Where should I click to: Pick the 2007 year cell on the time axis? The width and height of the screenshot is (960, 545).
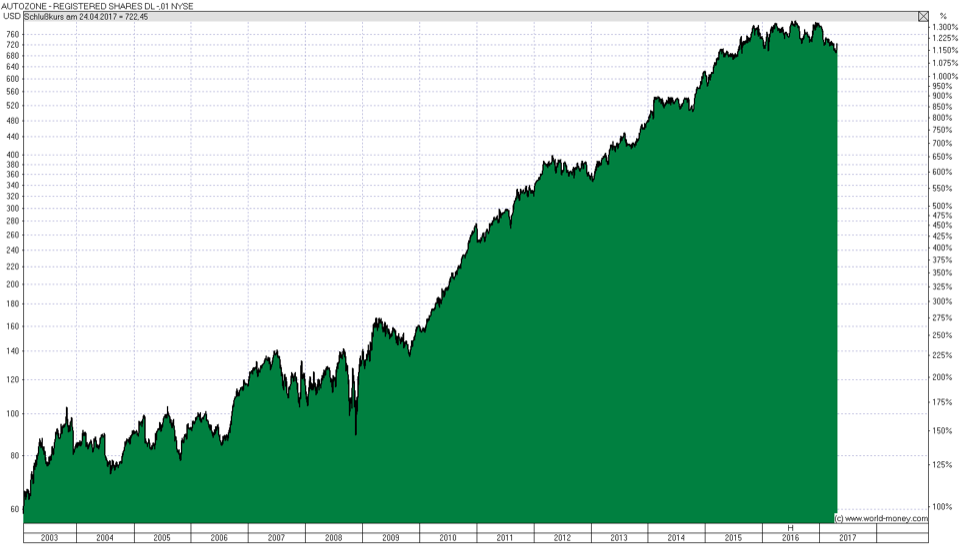point(277,538)
